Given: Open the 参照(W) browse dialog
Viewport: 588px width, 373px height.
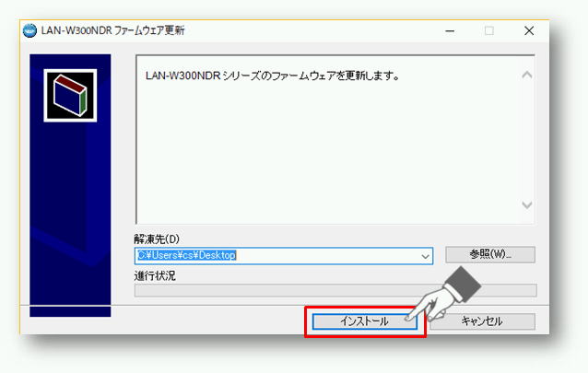Looking at the screenshot, I should (x=490, y=254).
